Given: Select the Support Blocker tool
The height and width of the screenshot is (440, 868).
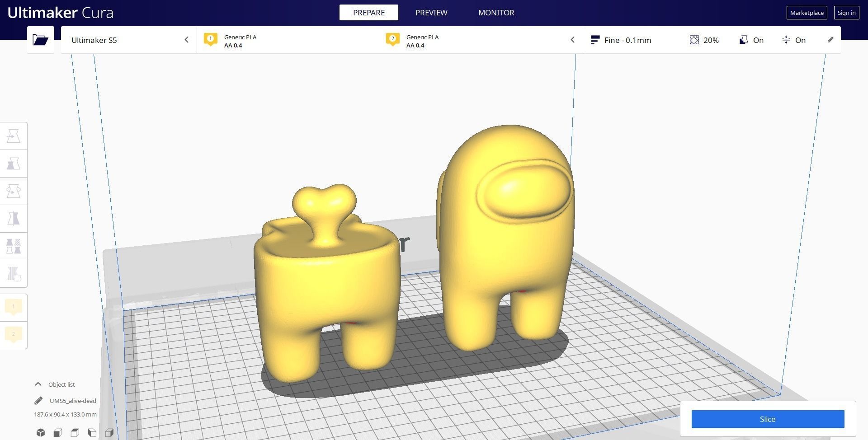Looking at the screenshot, I should 14,274.
